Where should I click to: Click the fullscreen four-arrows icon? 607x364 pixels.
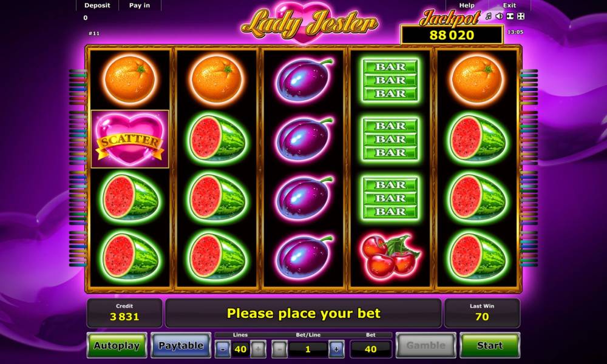click(521, 16)
